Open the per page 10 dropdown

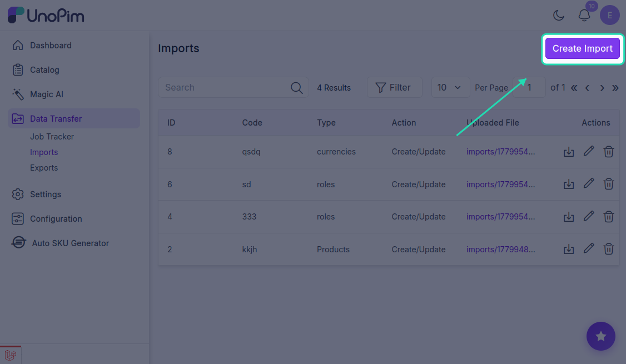tap(450, 87)
